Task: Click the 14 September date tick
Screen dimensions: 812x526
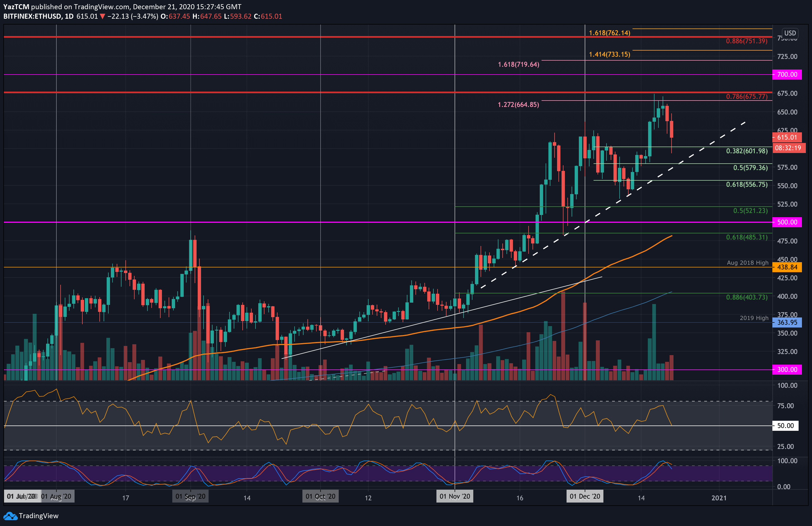Action: (247, 498)
